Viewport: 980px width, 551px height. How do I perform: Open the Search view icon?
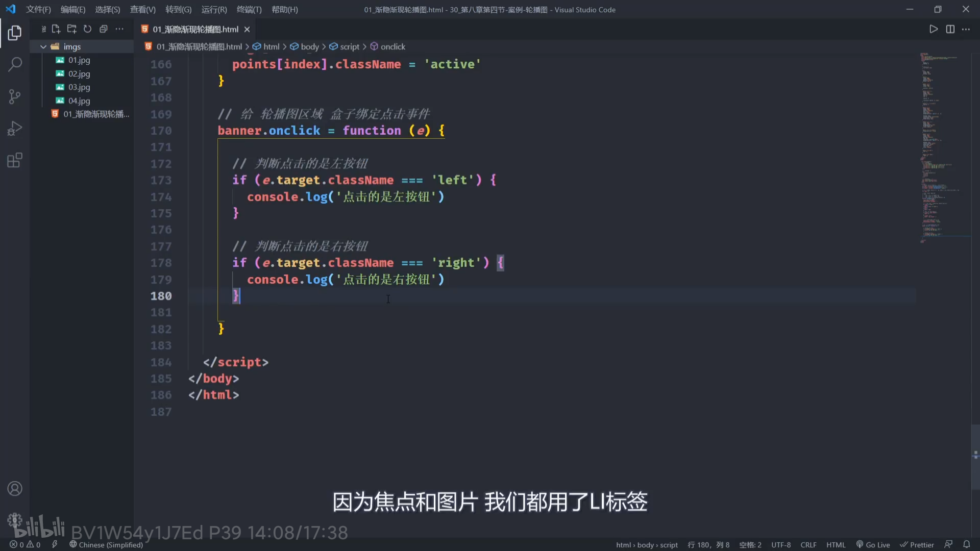(15, 64)
